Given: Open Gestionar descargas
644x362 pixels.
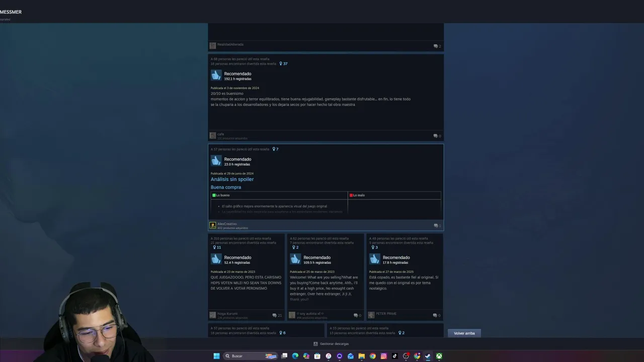Looking at the screenshot, I should [x=334, y=344].
